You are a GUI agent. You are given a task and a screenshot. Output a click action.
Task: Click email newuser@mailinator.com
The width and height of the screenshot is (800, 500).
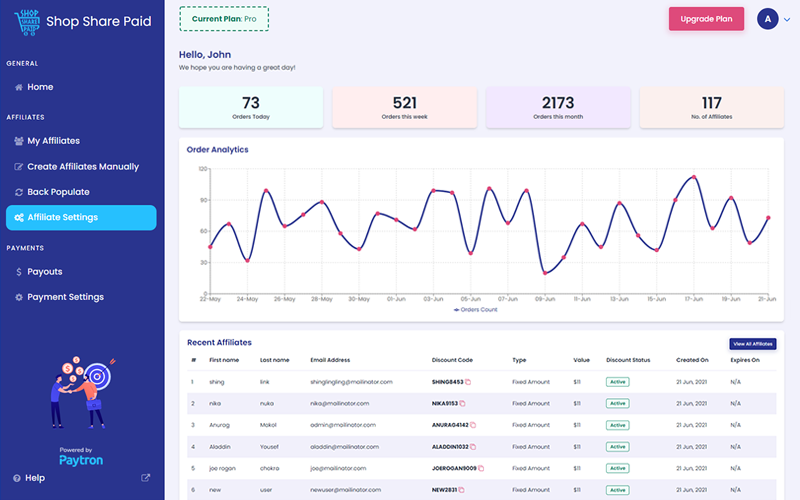345,490
